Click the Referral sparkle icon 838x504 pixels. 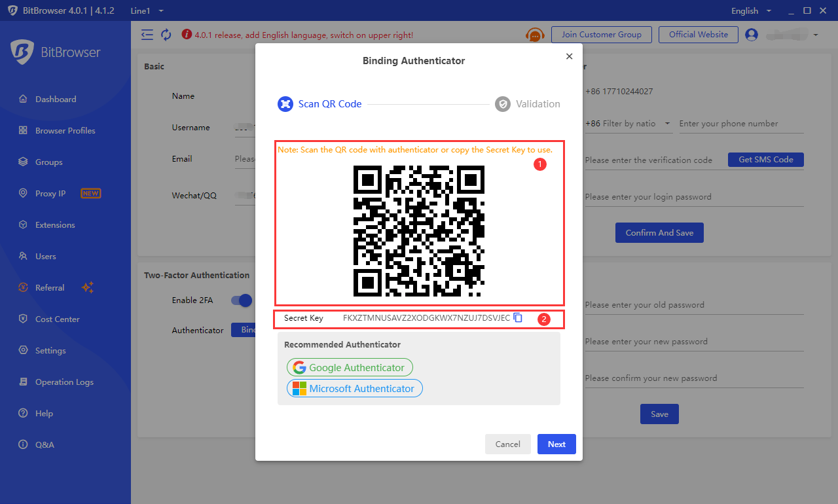coord(88,287)
